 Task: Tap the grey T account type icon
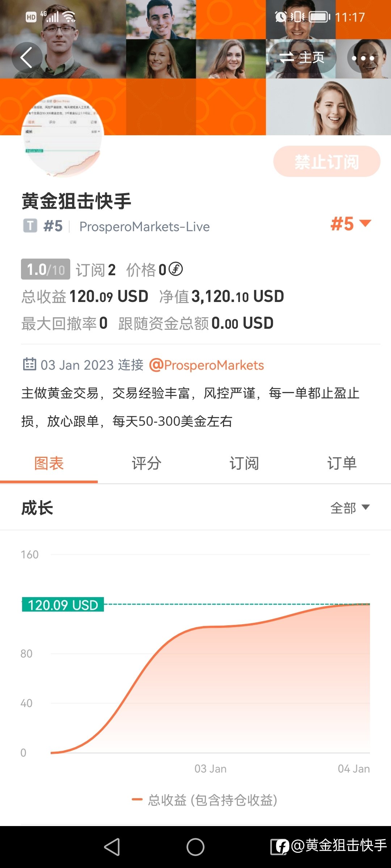coord(30,226)
